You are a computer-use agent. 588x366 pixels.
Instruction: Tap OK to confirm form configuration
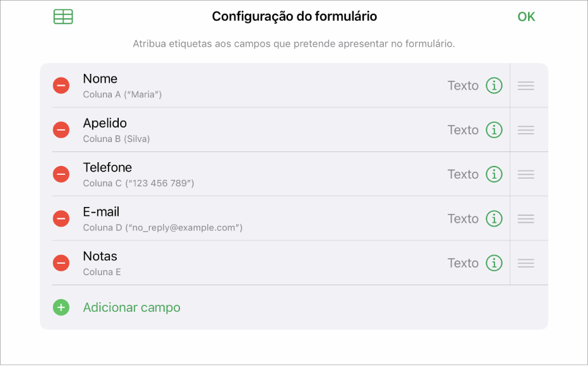[x=525, y=16]
